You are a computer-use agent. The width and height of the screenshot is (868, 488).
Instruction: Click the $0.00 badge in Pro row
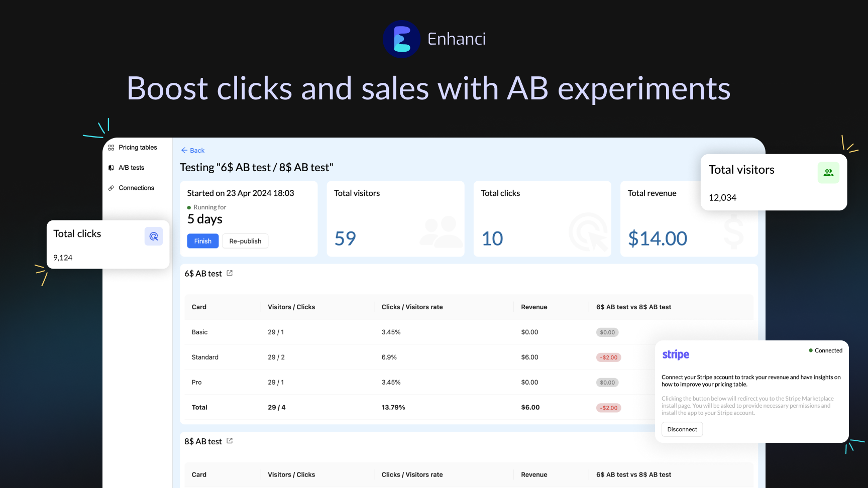coord(607,383)
